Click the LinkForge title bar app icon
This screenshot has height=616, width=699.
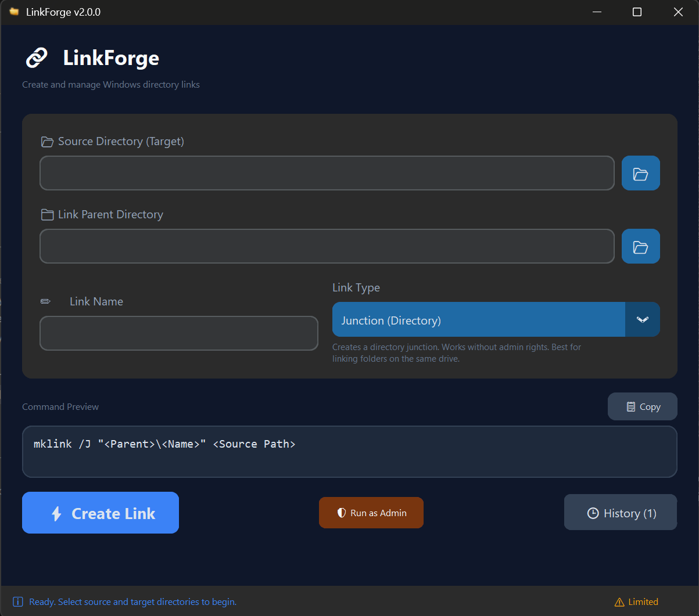click(x=14, y=12)
